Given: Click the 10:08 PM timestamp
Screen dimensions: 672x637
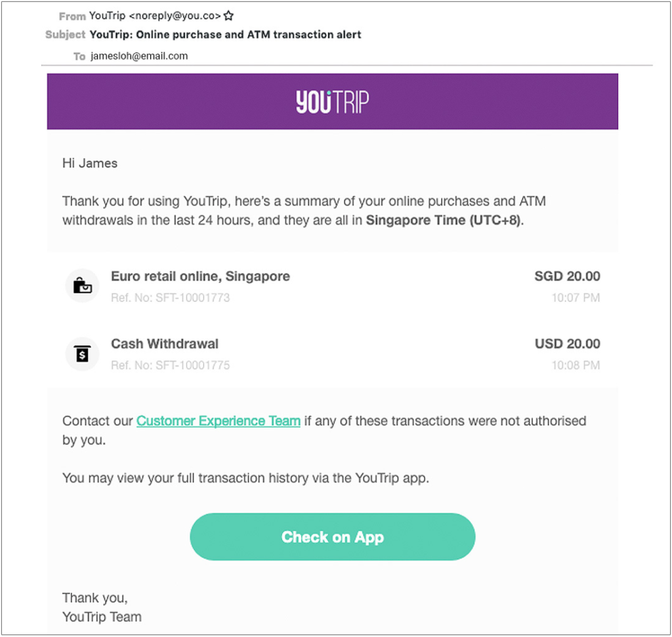Looking at the screenshot, I should pos(576,365).
